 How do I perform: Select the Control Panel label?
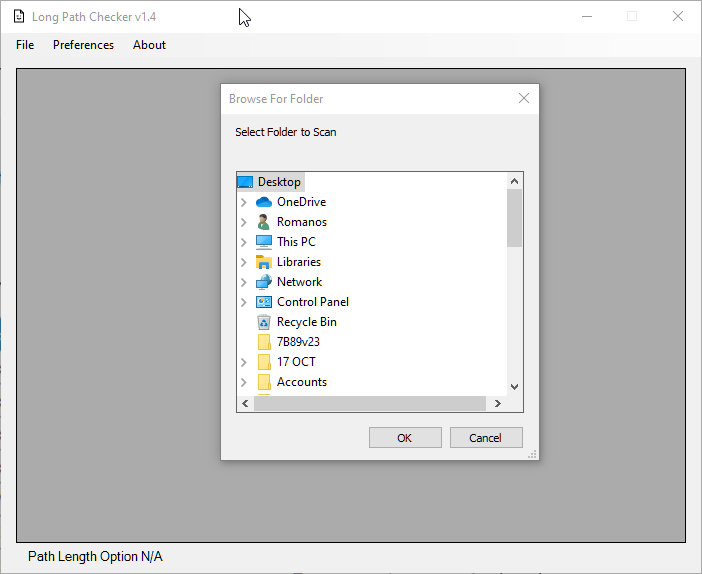[x=312, y=302]
